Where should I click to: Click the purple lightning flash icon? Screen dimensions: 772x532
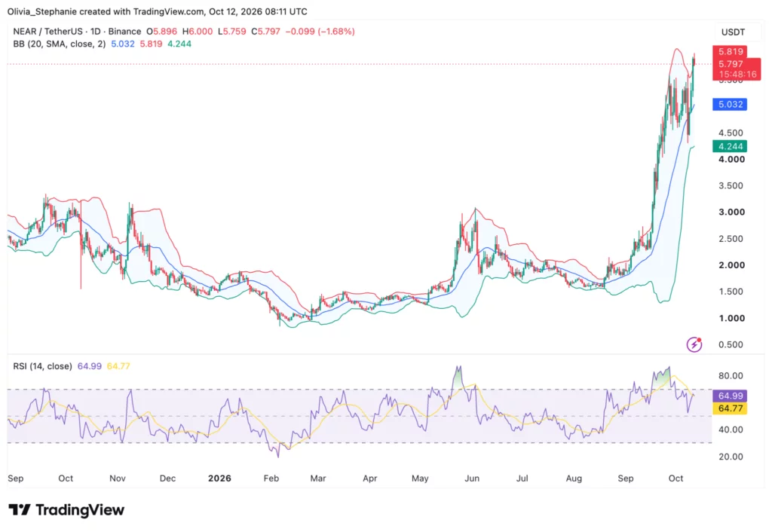pyautogui.click(x=694, y=344)
